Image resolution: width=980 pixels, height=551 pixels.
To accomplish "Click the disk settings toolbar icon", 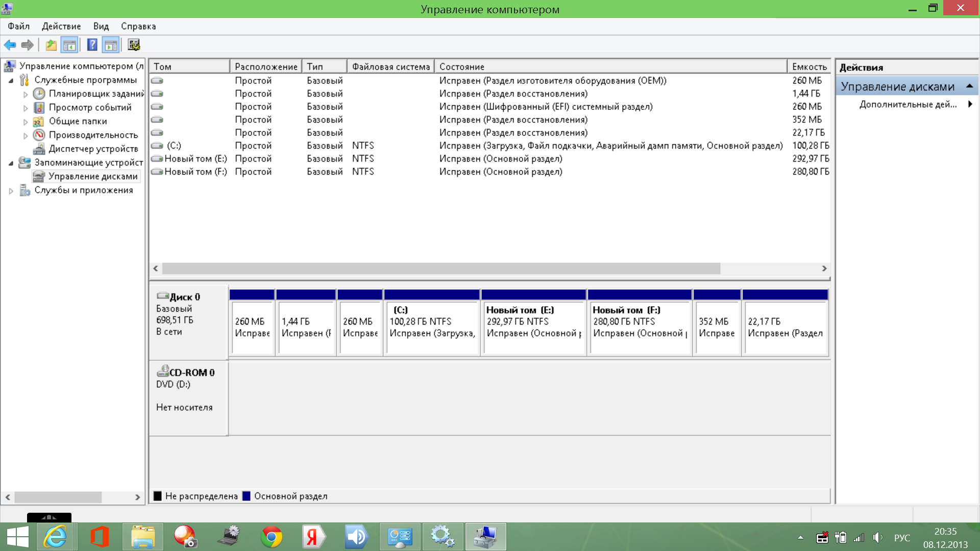I will click(x=134, y=45).
